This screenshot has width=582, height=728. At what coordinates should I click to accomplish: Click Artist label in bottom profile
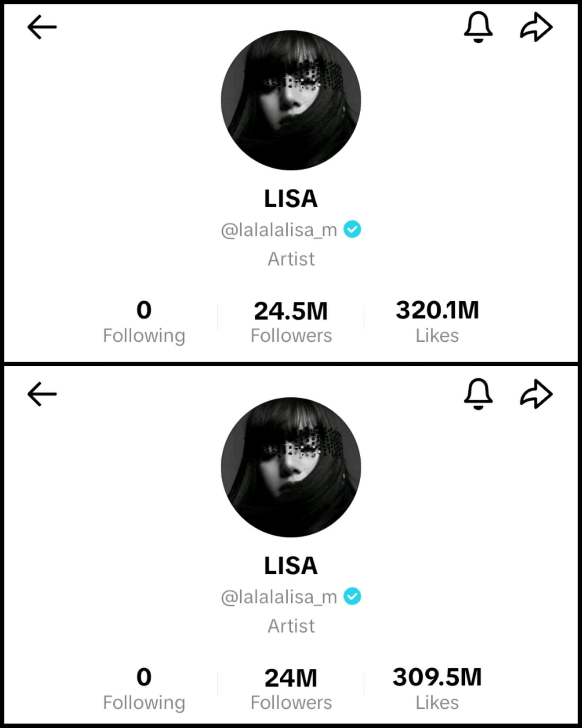tap(291, 626)
